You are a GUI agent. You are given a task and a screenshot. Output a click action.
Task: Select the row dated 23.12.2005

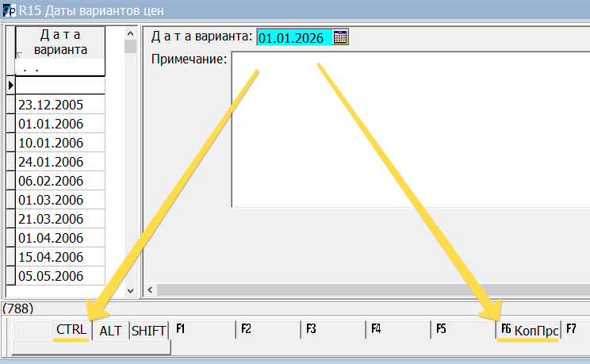(x=59, y=105)
